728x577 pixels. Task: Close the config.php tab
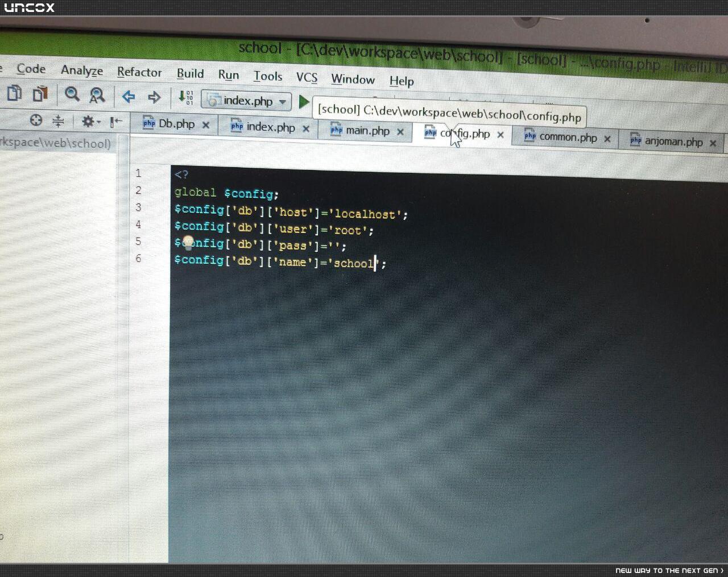(500, 135)
